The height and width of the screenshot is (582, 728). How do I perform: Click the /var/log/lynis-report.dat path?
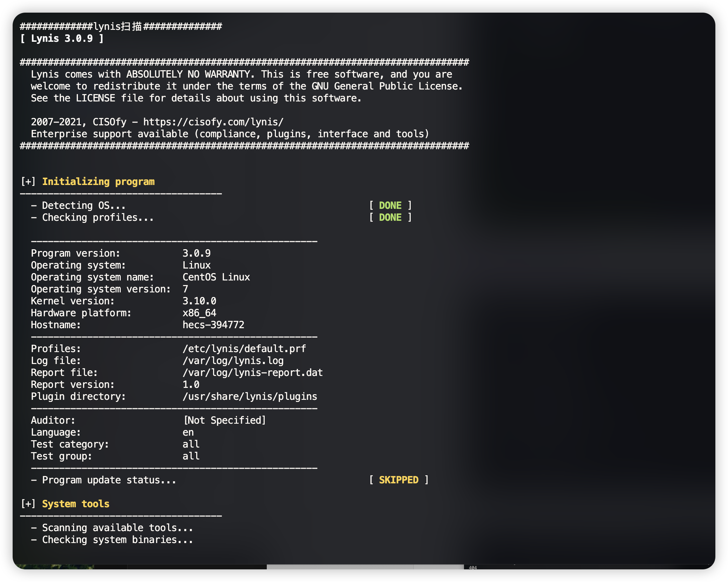(252, 372)
